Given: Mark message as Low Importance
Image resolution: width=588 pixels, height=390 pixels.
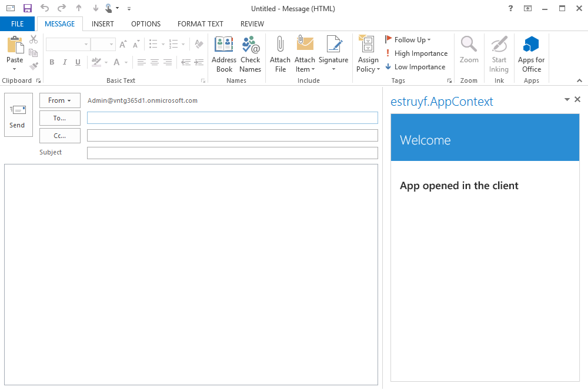Looking at the screenshot, I should click(415, 67).
